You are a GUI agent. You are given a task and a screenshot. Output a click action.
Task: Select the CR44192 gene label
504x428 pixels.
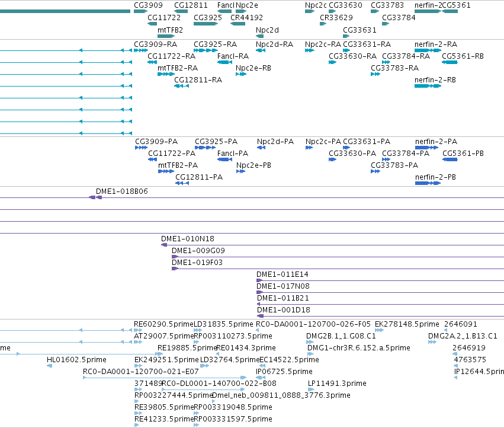coord(246,17)
